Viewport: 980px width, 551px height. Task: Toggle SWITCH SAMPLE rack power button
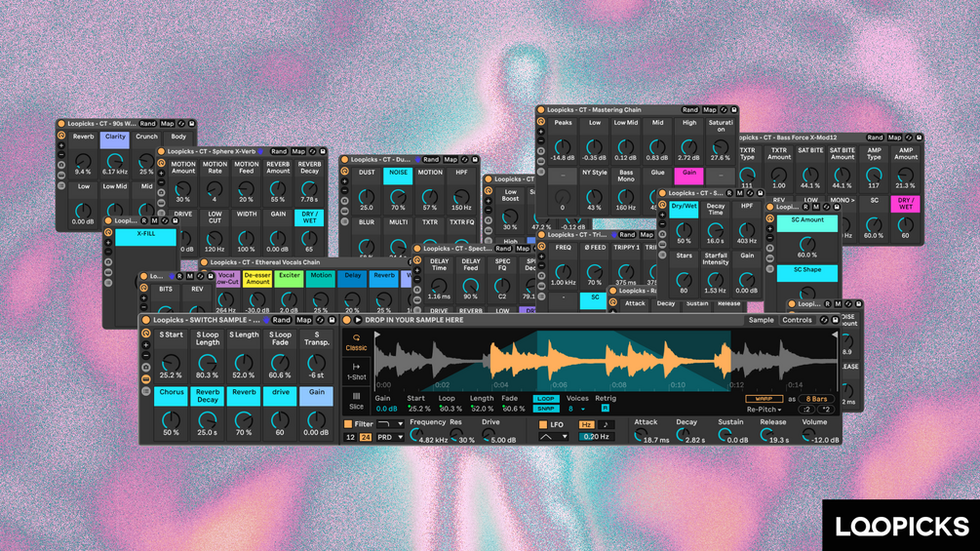point(145,320)
